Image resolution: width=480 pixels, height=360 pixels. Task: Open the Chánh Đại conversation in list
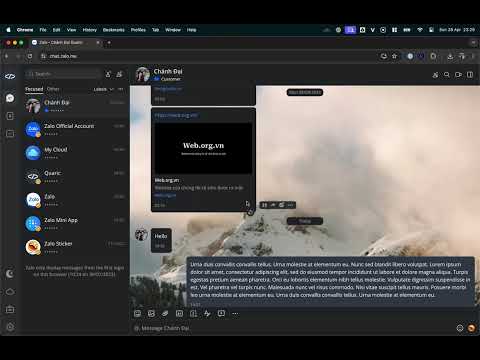point(76,106)
